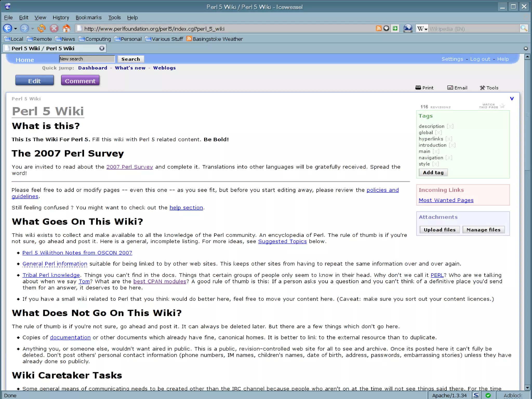
Task: Click the Forward navigation arrow
Action: tap(24, 28)
